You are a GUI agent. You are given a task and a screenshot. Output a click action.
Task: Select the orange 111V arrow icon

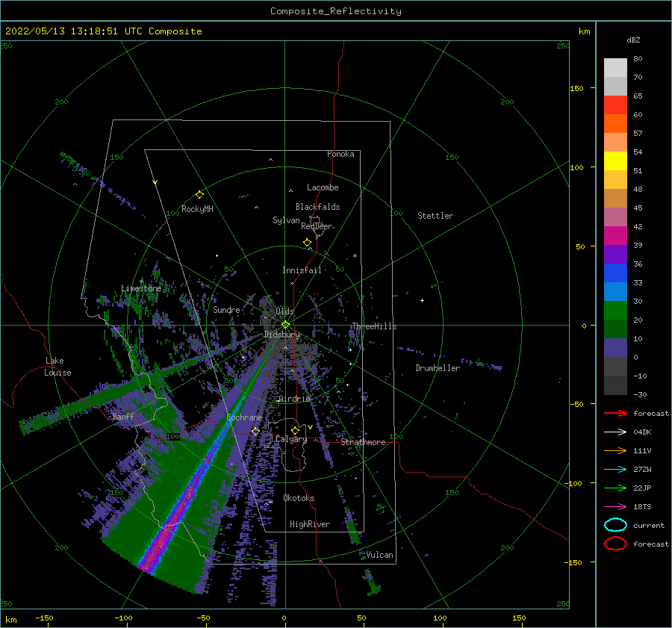[615, 450]
